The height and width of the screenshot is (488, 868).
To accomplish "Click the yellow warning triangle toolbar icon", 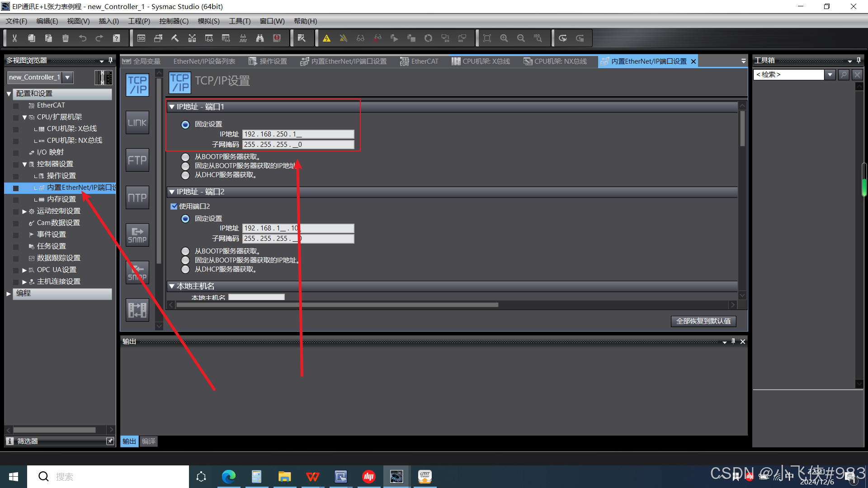I will point(326,38).
